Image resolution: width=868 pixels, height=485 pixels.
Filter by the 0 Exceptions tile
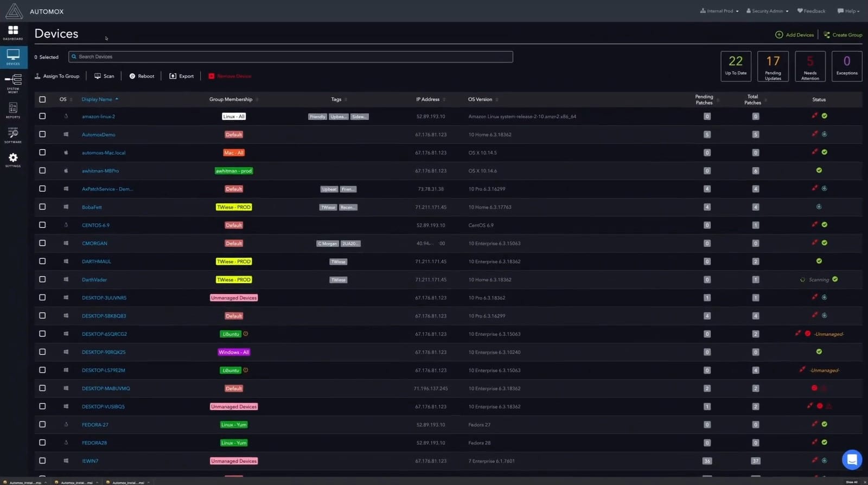pos(847,66)
